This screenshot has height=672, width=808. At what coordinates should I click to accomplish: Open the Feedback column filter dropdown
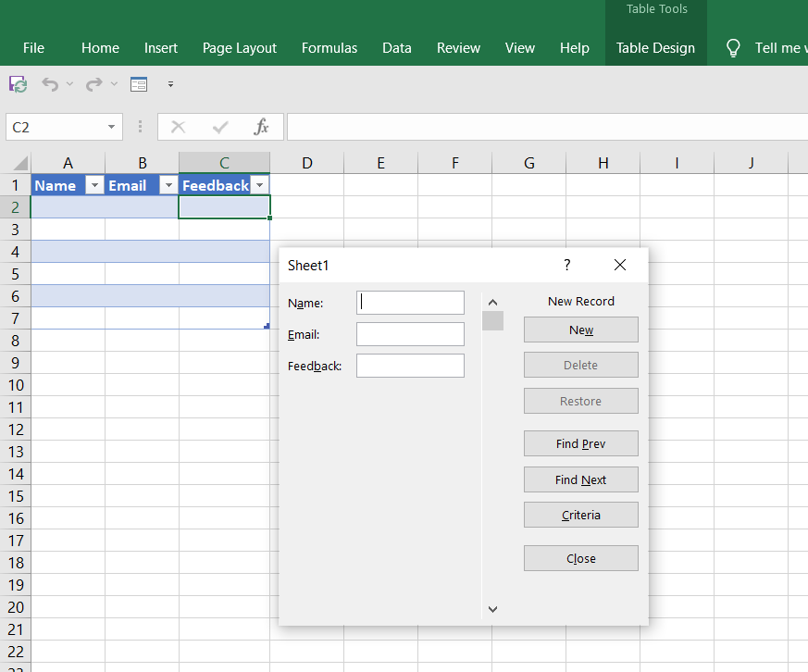tap(260, 185)
